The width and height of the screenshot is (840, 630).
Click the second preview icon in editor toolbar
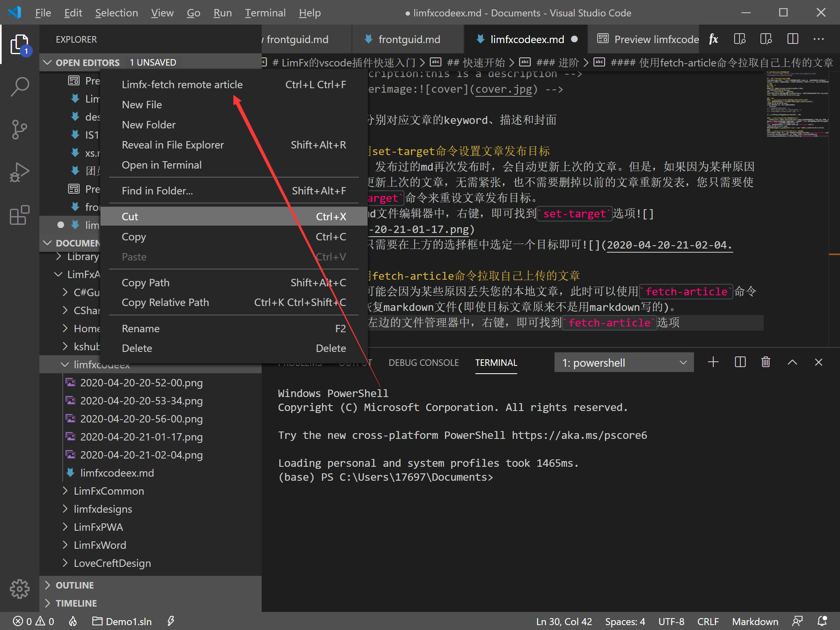pos(766,39)
